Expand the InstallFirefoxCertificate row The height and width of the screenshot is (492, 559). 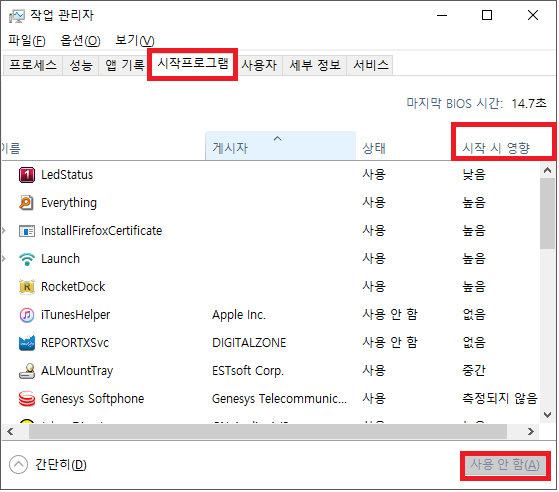tap(4, 231)
